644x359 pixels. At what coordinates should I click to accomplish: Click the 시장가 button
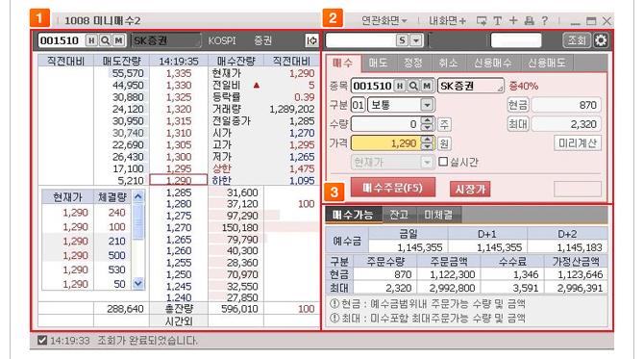point(470,189)
